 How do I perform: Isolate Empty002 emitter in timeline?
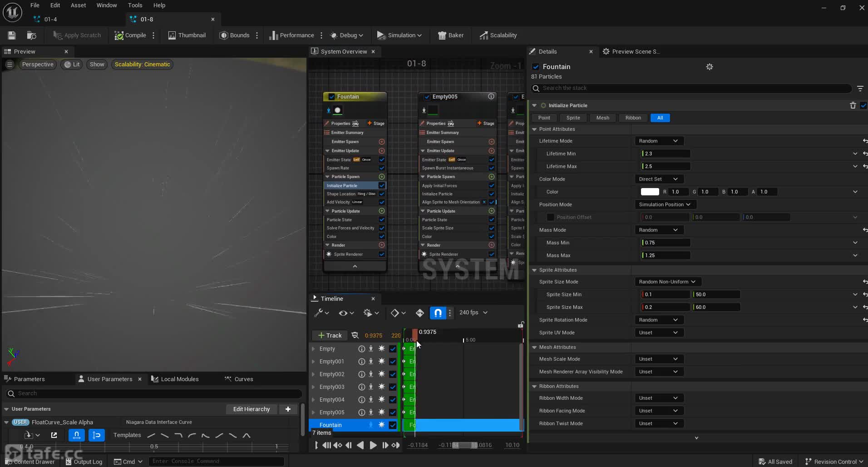(x=371, y=374)
